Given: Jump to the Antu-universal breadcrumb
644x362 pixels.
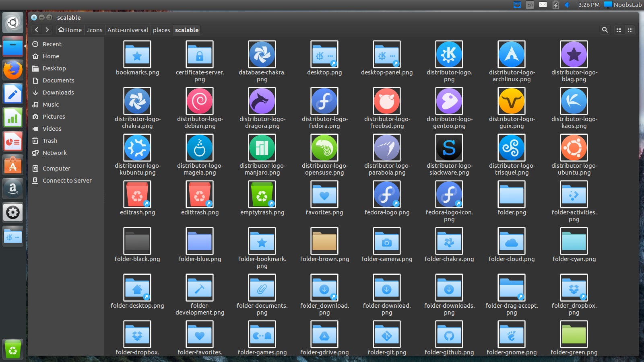Looking at the screenshot, I should point(128,30).
